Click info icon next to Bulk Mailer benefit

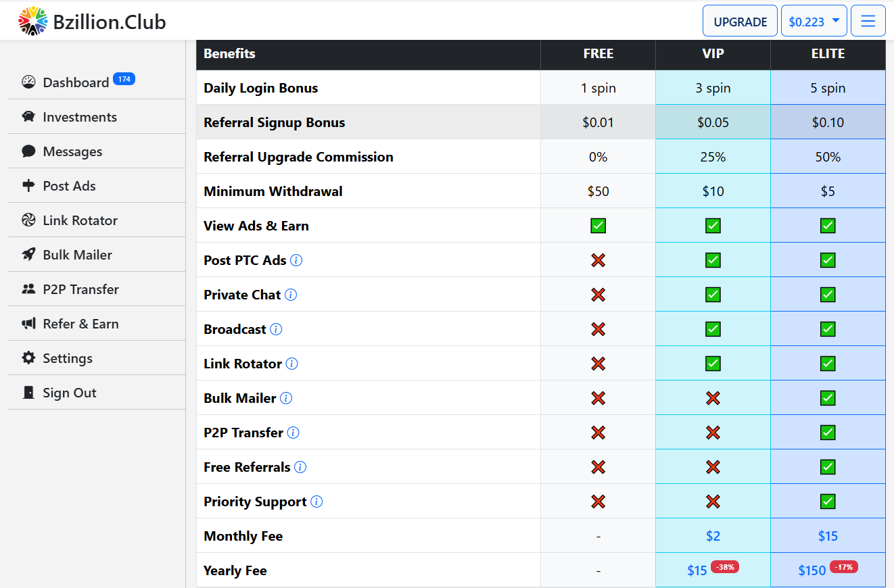(286, 398)
